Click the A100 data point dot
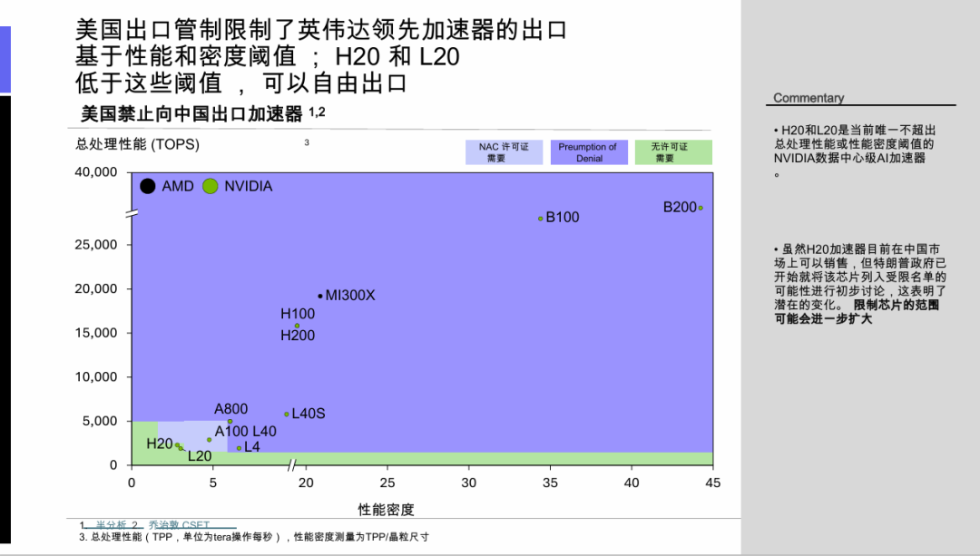 point(210,440)
